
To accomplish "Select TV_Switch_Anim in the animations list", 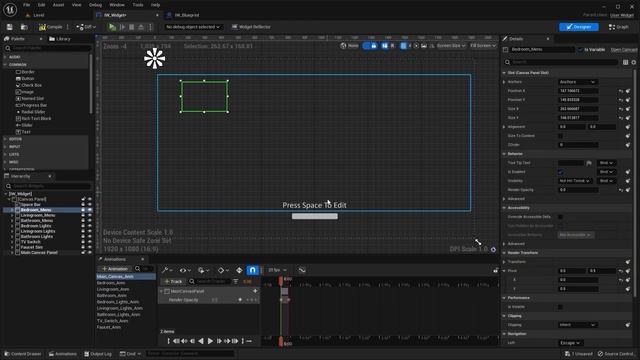I will pyautogui.click(x=112, y=321).
